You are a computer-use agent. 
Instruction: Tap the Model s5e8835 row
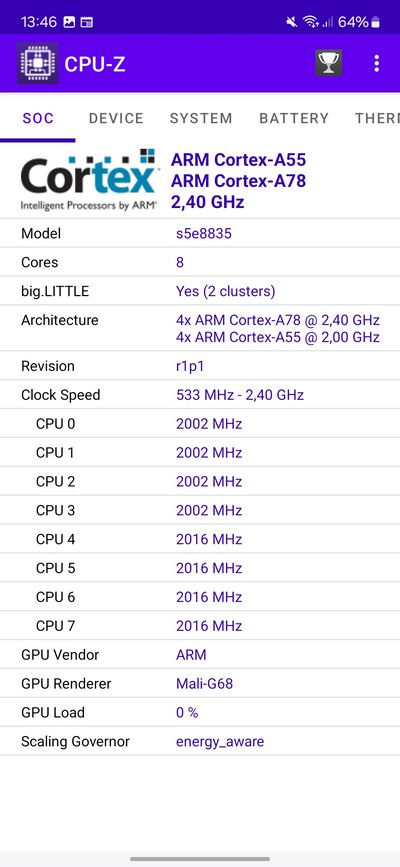(200, 233)
